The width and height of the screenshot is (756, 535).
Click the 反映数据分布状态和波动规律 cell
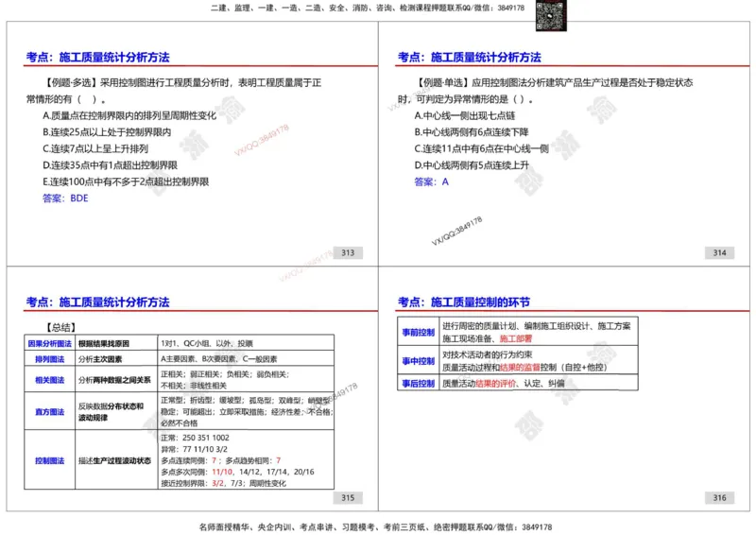116,411
